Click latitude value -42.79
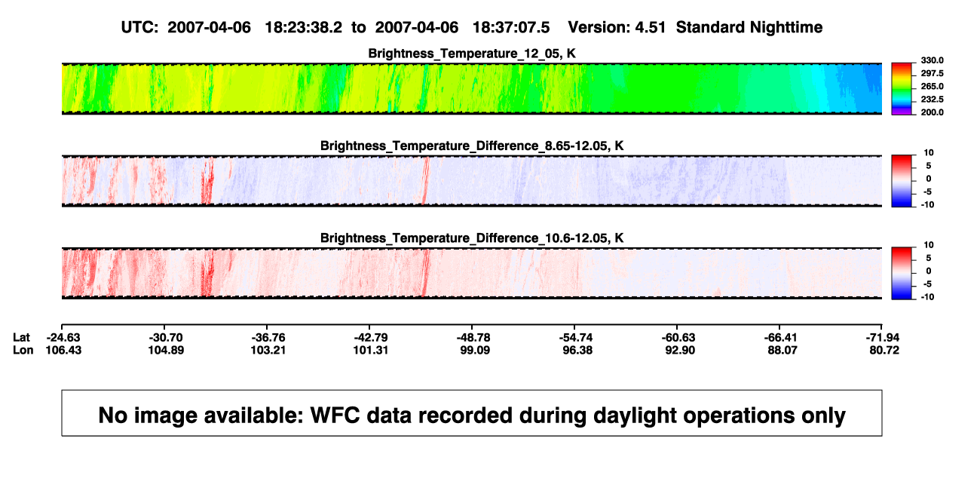Image resolution: width=980 pixels, height=503 pixels. [x=371, y=337]
